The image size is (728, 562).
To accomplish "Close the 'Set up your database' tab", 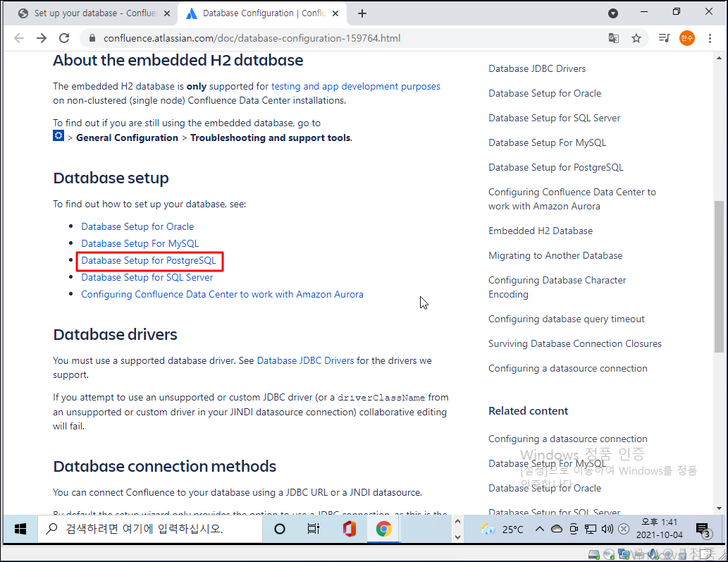I will coord(167,13).
